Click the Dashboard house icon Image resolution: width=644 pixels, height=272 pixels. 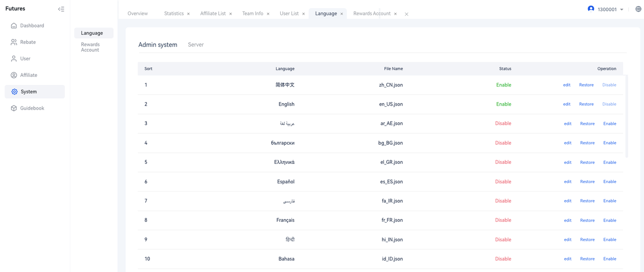tap(14, 26)
